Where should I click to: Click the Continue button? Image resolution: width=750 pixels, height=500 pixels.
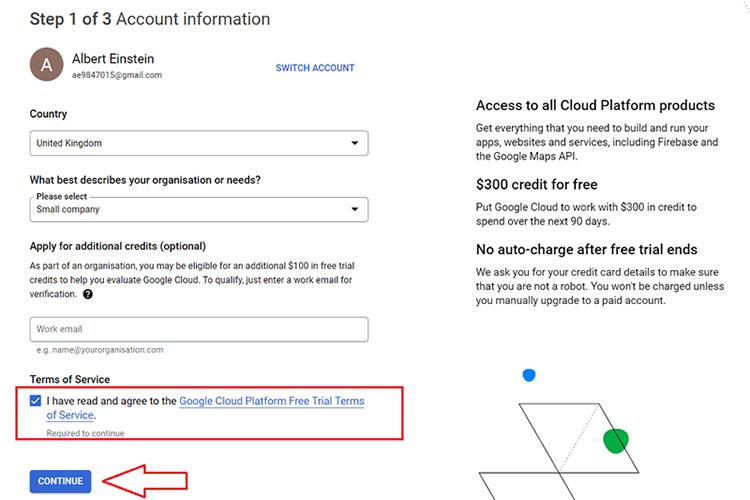pos(60,481)
